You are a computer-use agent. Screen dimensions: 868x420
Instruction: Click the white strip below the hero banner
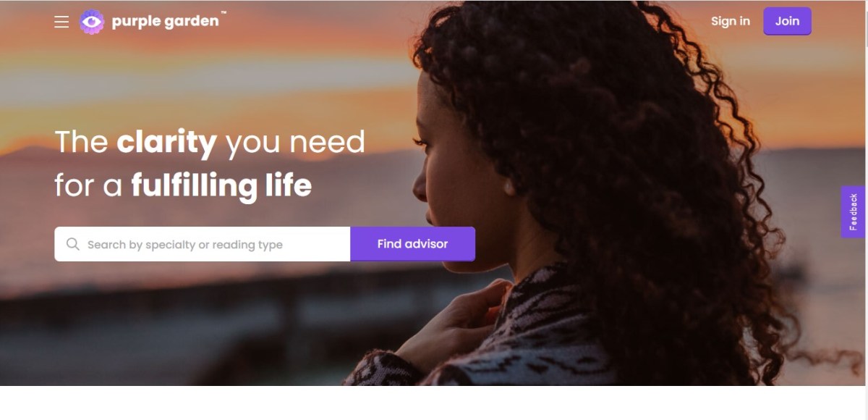434,403
